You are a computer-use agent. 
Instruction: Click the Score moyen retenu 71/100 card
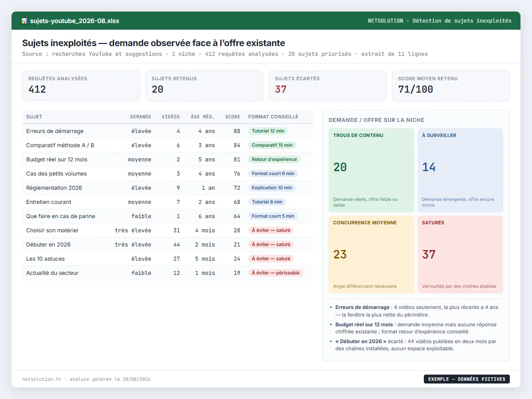451,86
